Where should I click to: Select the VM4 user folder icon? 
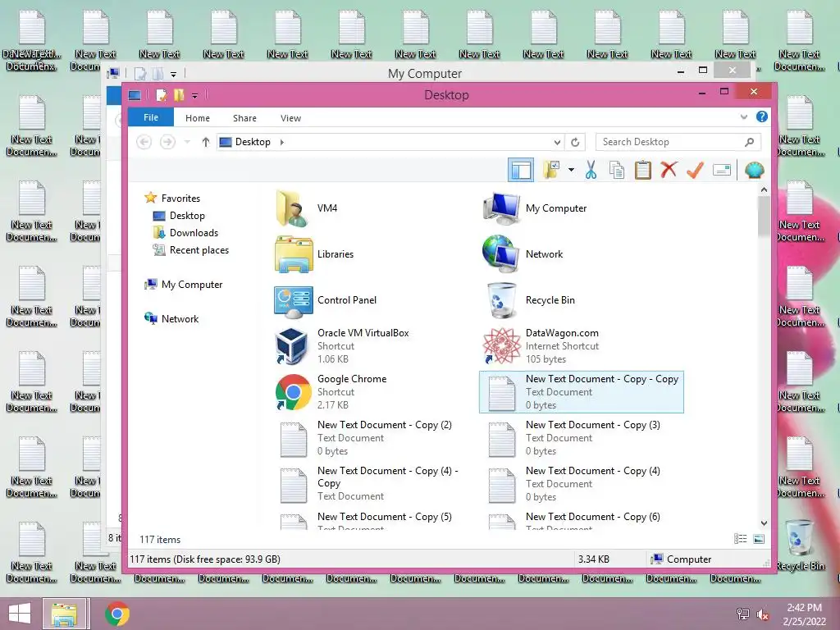point(293,208)
